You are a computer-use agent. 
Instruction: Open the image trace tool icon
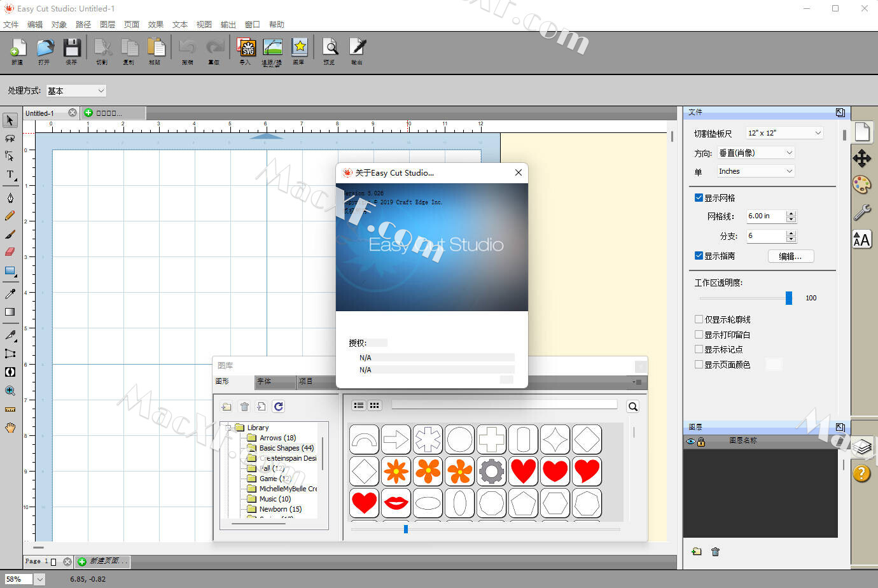[x=272, y=48]
